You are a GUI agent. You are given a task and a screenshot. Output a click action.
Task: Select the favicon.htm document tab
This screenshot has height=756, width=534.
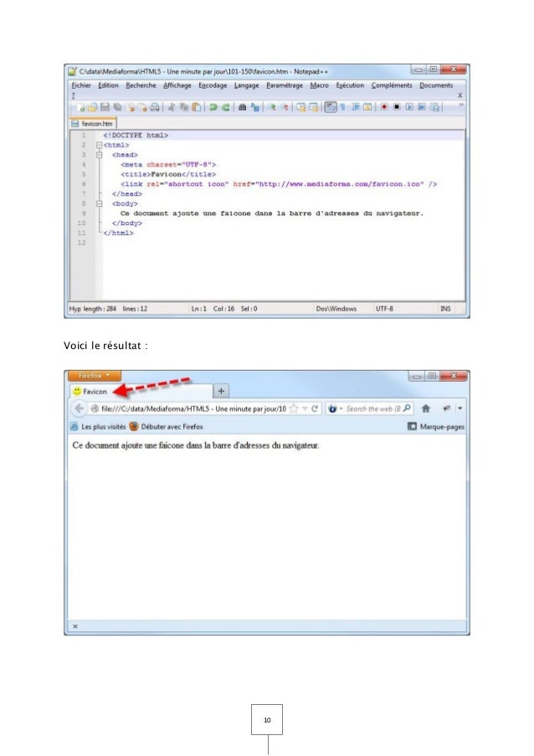[92, 123]
